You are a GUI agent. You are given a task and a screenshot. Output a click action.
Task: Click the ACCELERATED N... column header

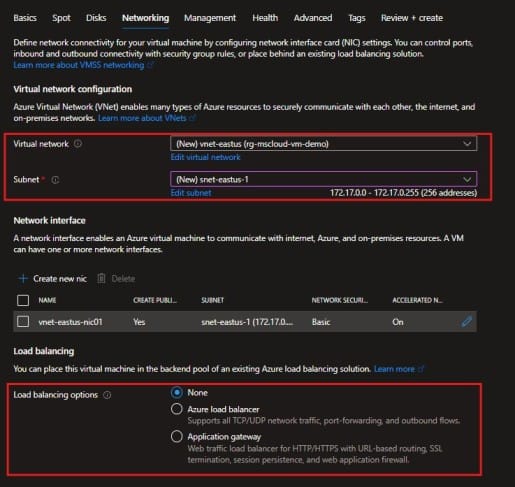(x=417, y=300)
